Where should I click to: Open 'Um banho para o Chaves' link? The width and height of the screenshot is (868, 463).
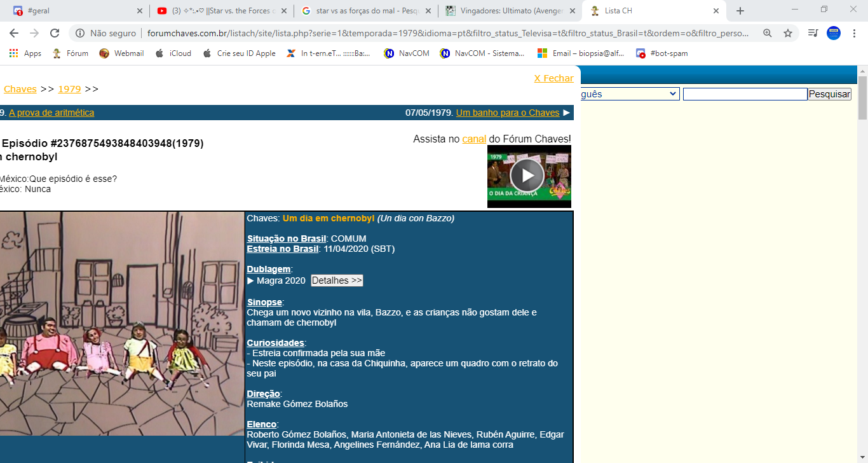pos(508,113)
